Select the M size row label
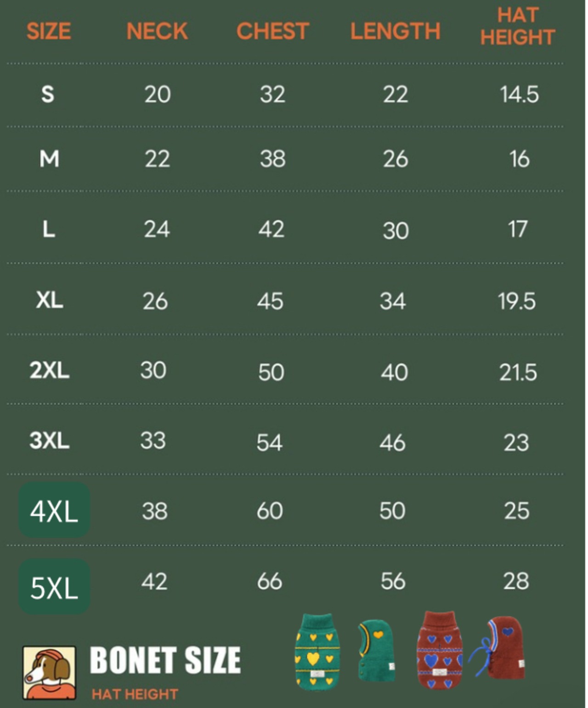This screenshot has height=708, width=588. point(49,159)
